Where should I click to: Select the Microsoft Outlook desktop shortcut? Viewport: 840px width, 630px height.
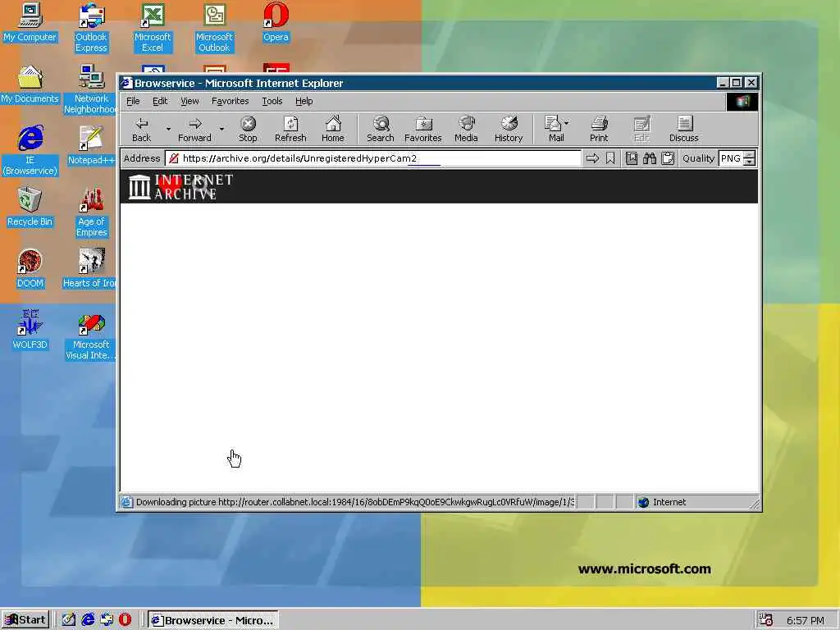click(214, 28)
